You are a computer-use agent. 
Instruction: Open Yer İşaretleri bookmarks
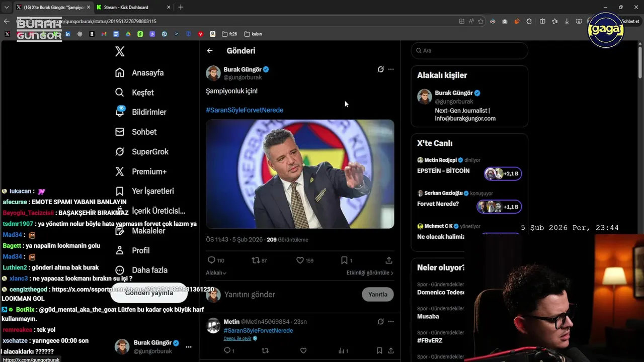144,191
